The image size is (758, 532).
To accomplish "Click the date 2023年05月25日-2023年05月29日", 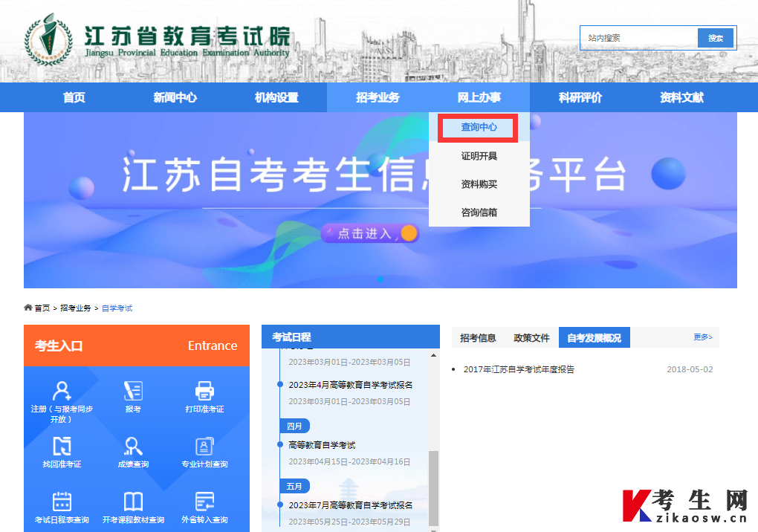I will [349, 522].
